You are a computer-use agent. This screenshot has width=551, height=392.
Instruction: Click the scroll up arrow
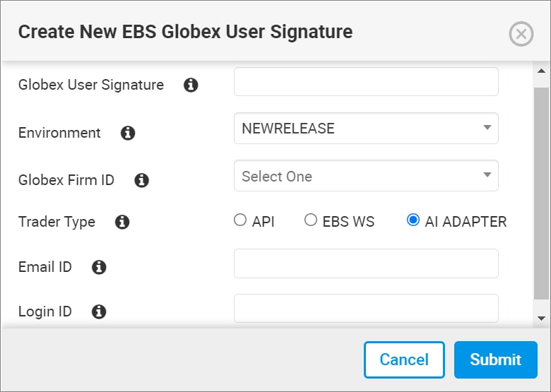(x=542, y=71)
